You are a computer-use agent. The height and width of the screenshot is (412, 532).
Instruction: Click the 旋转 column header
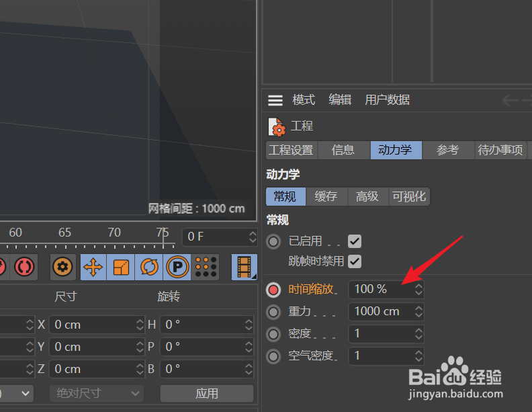coord(169,296)
